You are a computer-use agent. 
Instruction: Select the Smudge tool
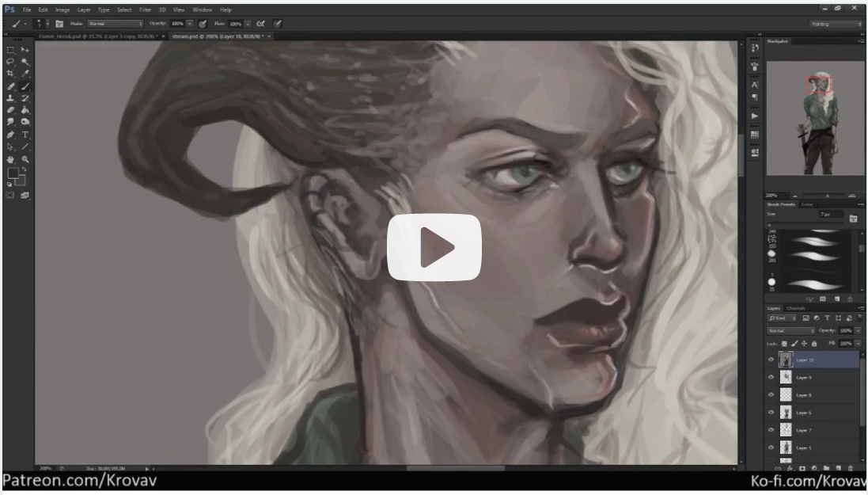[x=10, y=122]
